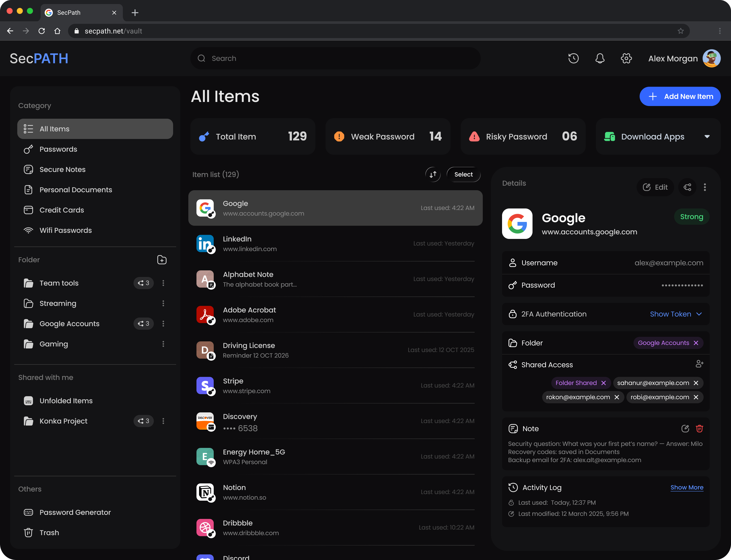Image resolution: width=731 pixels, height=560 pixels.
Task: Click the sort order icon beside Select
Action: pos(433,174)
